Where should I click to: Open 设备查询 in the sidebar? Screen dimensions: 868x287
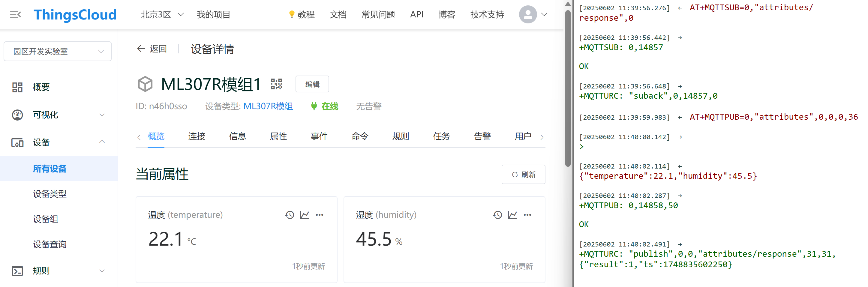point(50,244)
